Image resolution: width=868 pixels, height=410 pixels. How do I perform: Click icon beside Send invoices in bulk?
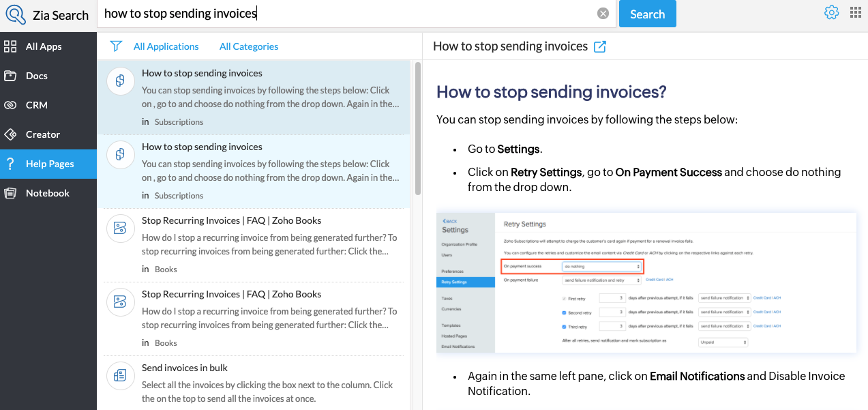[120, 376]
